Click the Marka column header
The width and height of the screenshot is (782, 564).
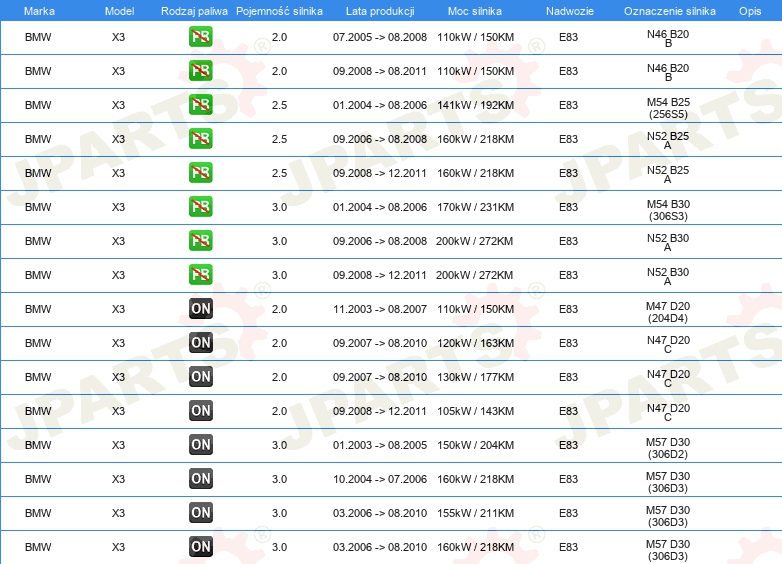pyautogui.click(x=39, y=11)
